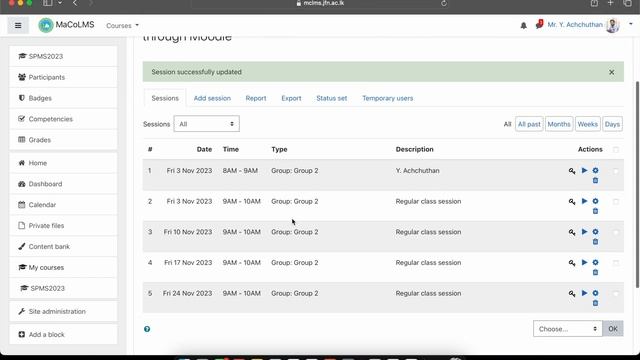Filter sessions by All past

(529, 124)
